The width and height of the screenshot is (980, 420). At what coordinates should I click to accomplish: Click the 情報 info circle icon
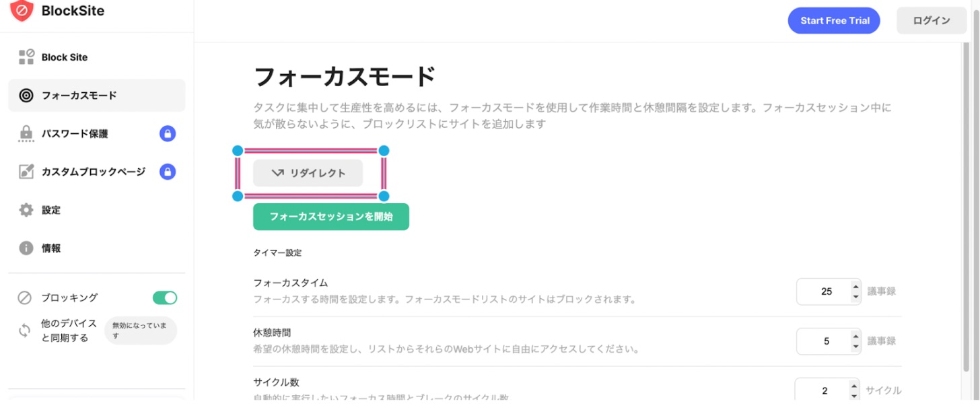coord(26,248)
